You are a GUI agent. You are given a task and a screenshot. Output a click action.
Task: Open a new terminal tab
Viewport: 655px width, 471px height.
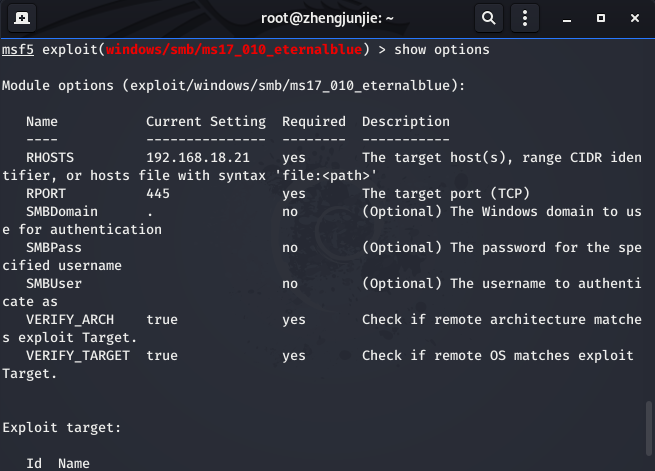(x=22, y=18)
